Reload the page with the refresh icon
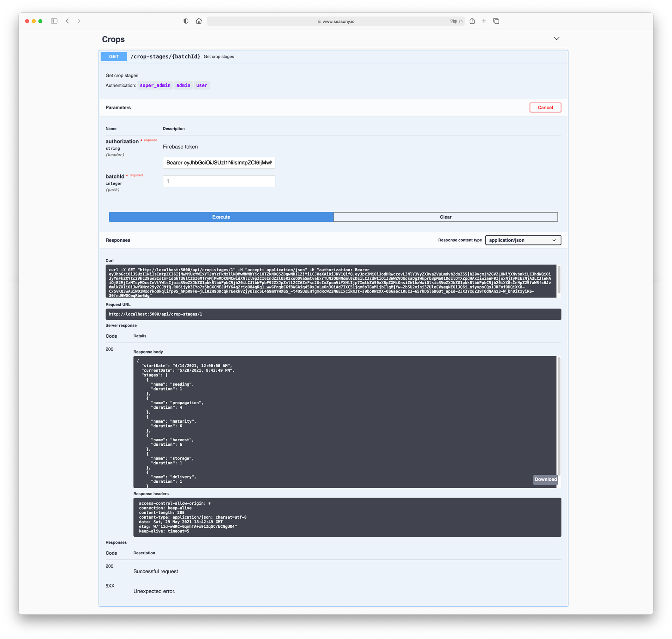The width and height of the screenshot is (672, 639). point(461,21)
